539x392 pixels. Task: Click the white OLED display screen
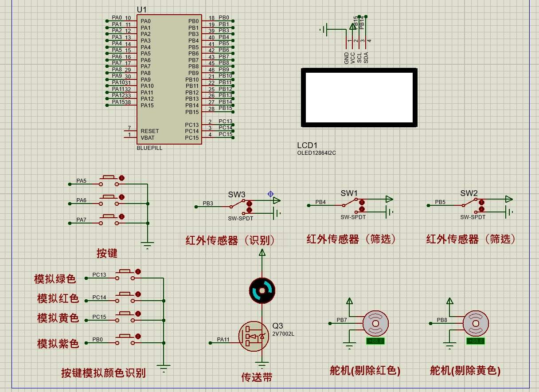pyautogui.click(x=359, y=97)
